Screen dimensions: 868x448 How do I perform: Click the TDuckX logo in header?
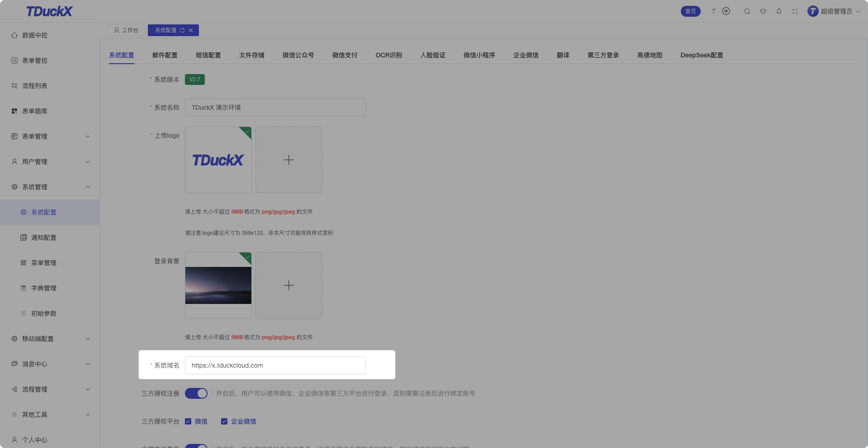pos(49,11)
